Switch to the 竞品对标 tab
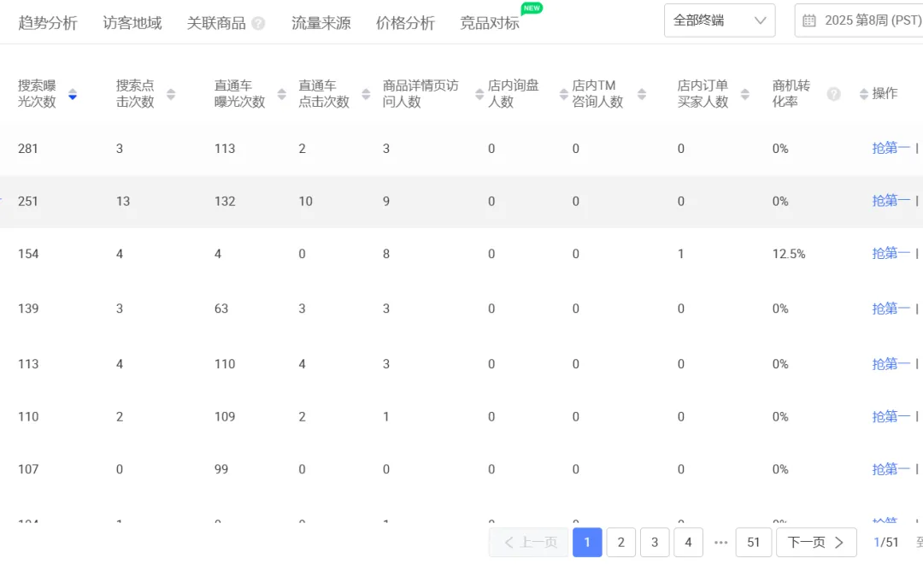This screenshot has width=923, height=588. 489,24
